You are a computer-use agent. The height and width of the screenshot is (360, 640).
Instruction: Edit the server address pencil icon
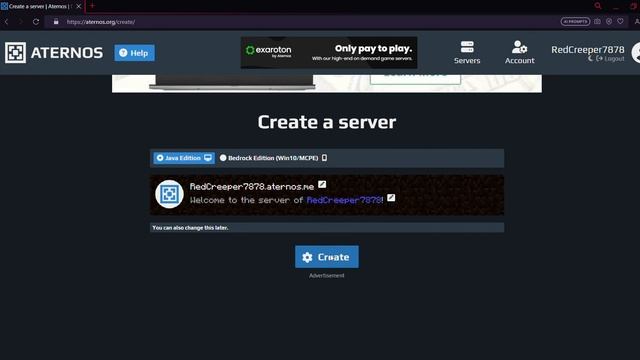click(x=322, y=184)
